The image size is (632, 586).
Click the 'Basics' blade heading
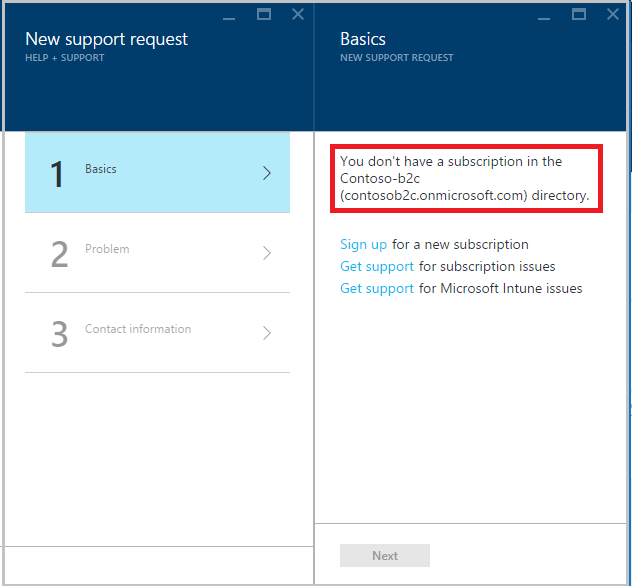[x=363, y=39]
